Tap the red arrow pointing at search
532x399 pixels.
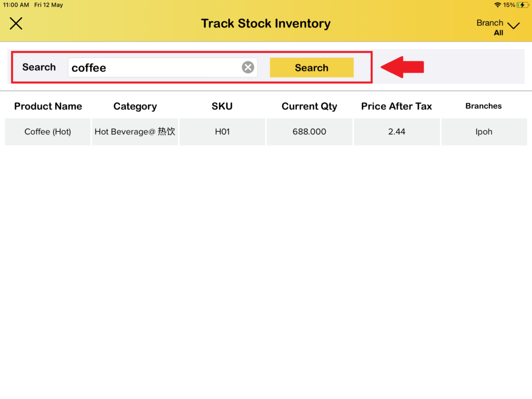click(x=403, y=67)
